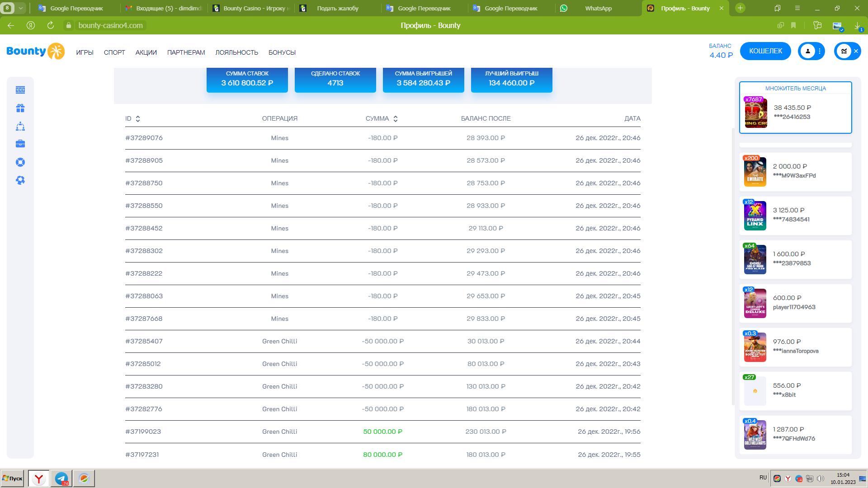868x488 pixels.
Task: Click the green 80 000.00 ₽ amount
Action: (x=382, y=455)
